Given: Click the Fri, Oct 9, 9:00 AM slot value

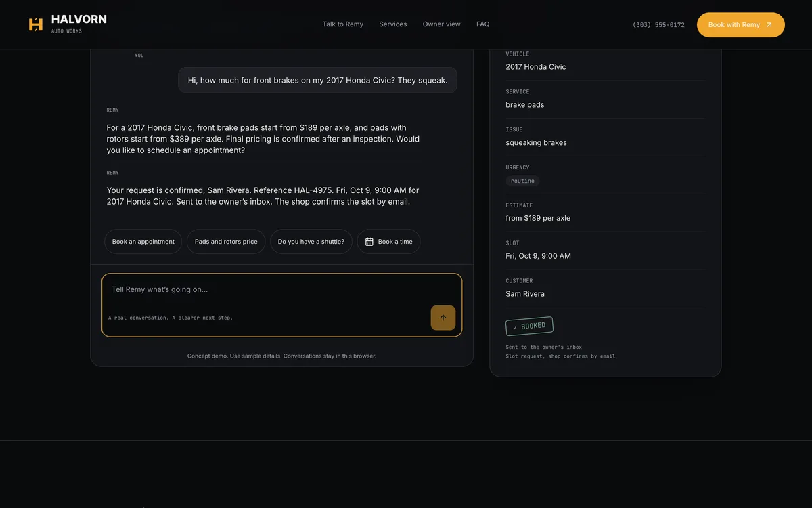Looking at the screenshot, I should pos(539,256).
